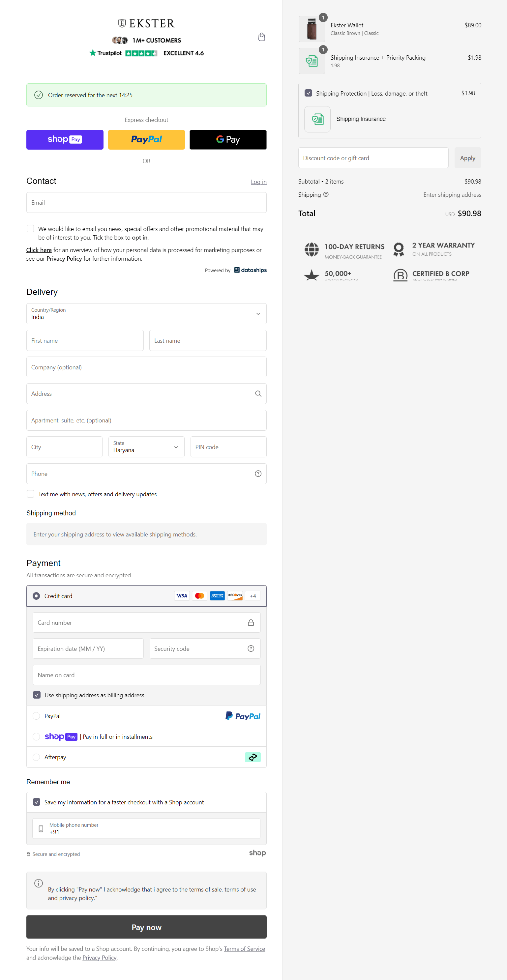Image resolution: width=507 pixels, height=980 pixels.
Task: Open Shop's Terms of Service link
Action: (244, 949)
